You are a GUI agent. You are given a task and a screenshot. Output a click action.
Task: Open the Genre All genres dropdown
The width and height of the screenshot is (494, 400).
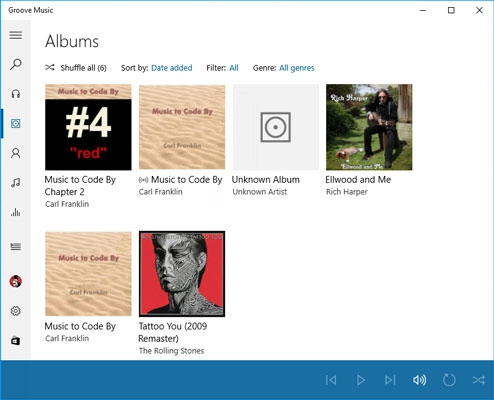pos(297,68)
